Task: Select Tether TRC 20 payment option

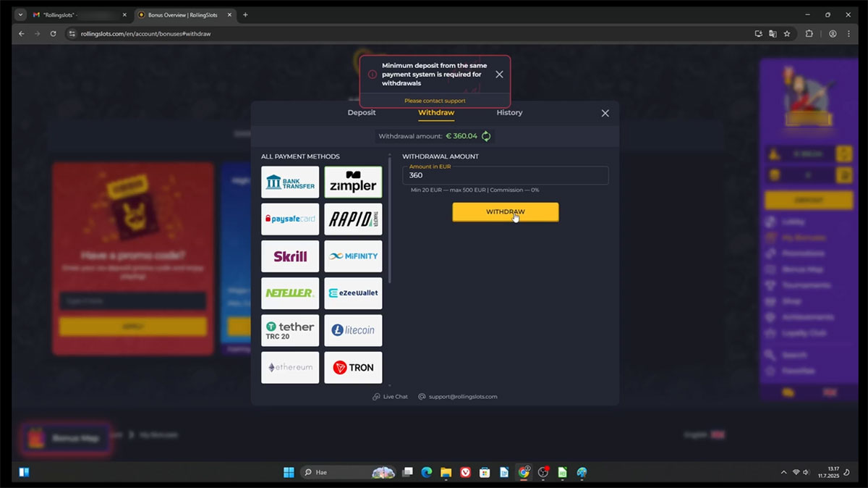Action: click(x=290, y=330)
